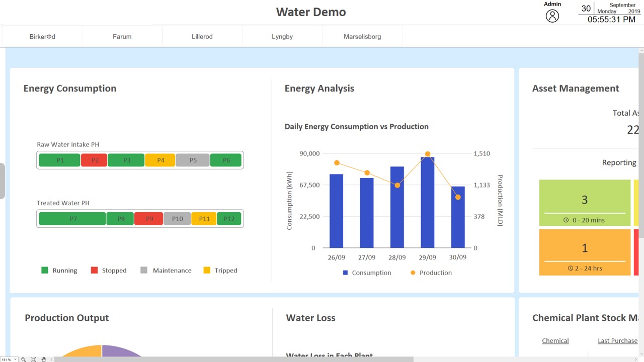Viewport: 644px width, 362px height.
Task: Activate the pan hand tool
Action: (x=44, y=359)
